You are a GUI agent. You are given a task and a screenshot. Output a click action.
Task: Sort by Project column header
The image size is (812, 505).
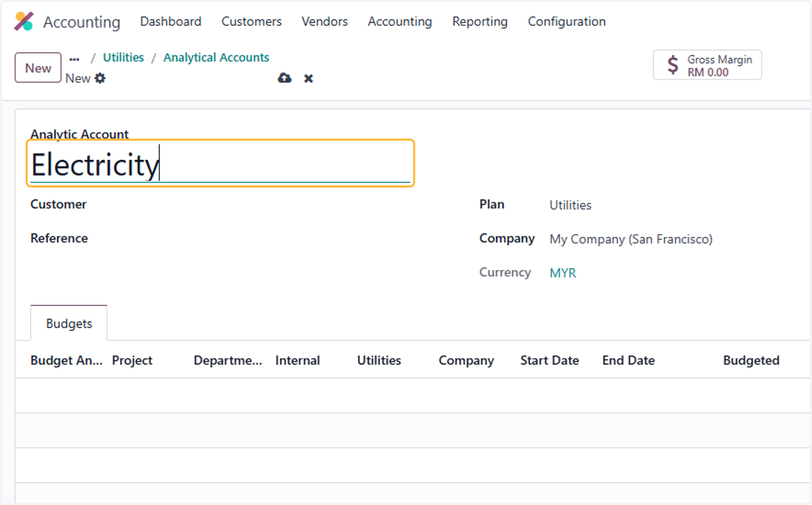pos(132,360)
